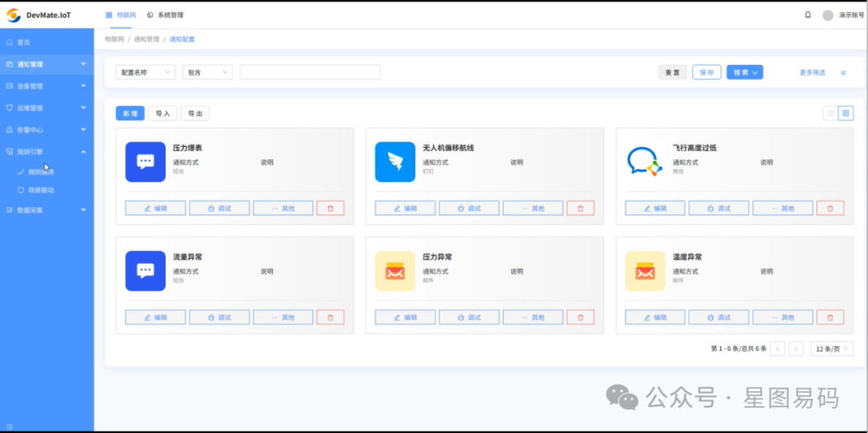Click the 搜索 button
Screen dimensions: 868x433
click(x=745, y=72)
